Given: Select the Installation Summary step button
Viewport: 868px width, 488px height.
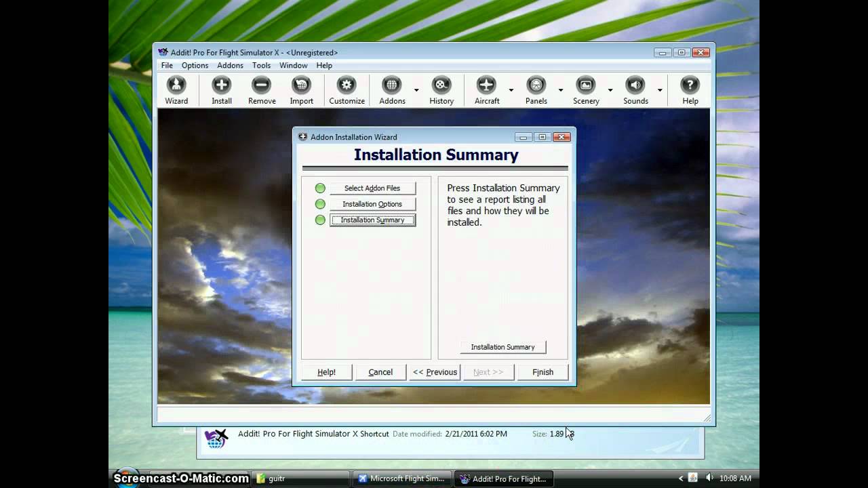Looking at the screenshot, I should tap(372, 220).
